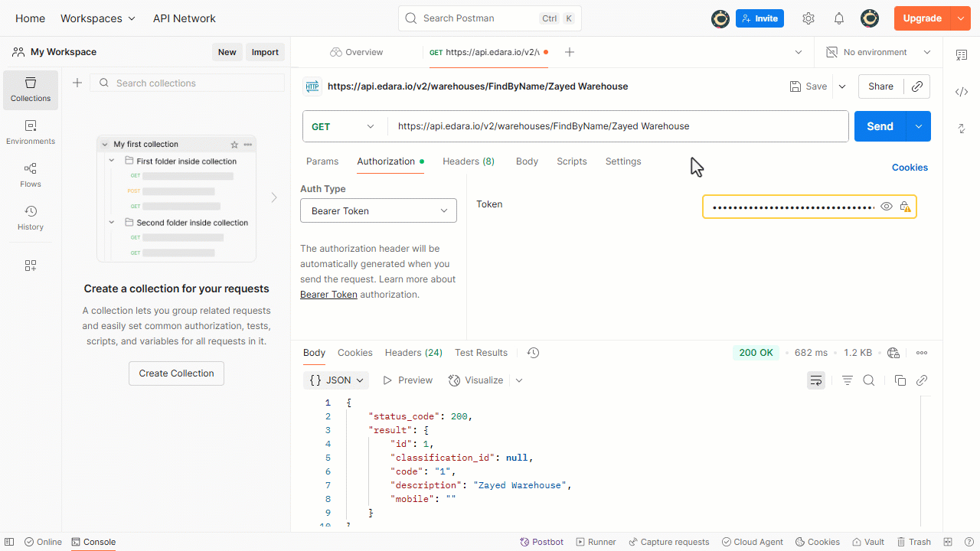Image resolution: width=980 pixels, height=551 pixels.
Task: Click the Upgrade button
Action: click(922, 18)
